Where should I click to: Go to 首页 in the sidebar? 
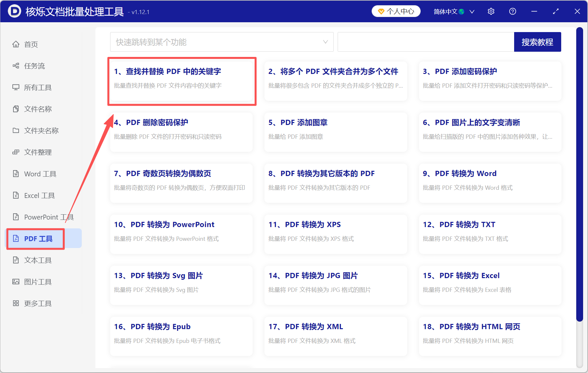[x=30, y=44]
